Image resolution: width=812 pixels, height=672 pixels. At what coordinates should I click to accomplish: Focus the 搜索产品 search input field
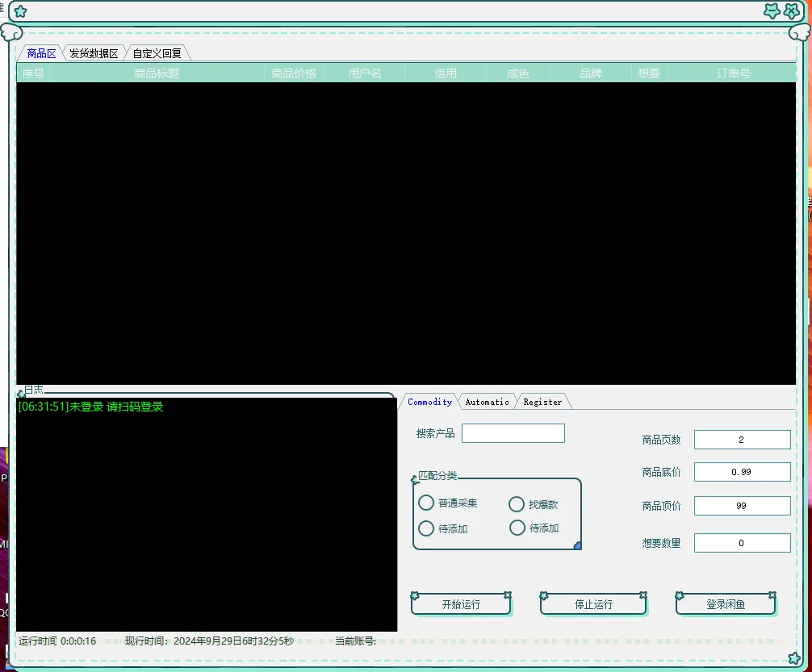click(x=513, y=433)
